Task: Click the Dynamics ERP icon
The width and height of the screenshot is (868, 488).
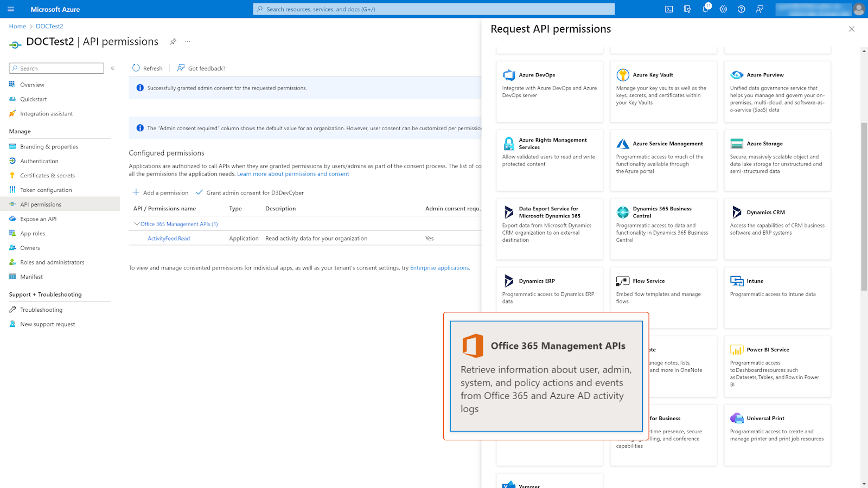Action: tap(509, 281)
